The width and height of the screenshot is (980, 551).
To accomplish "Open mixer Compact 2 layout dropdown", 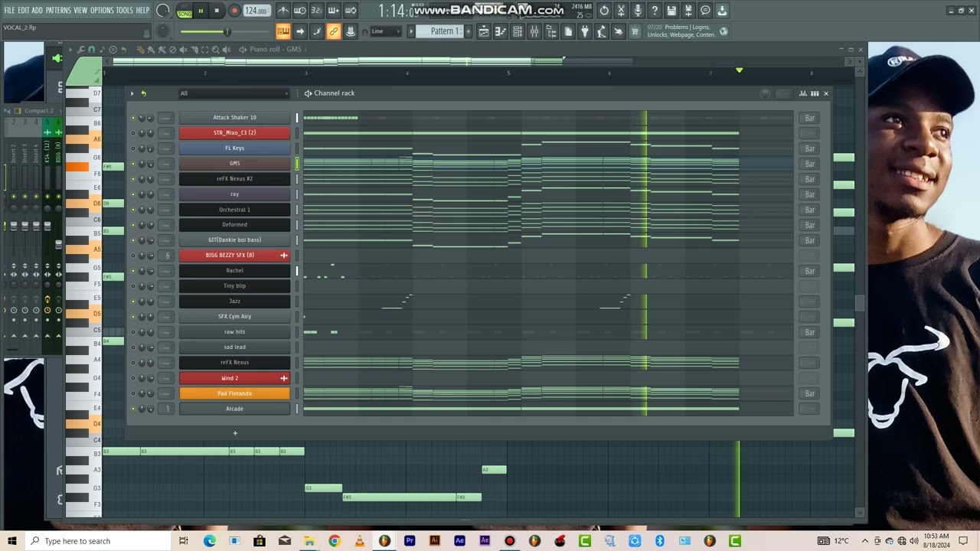I will coord(38,110).
